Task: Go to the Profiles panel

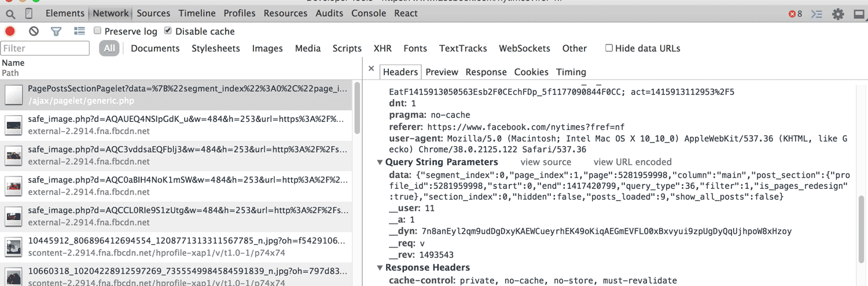Action: click(240, 13)
